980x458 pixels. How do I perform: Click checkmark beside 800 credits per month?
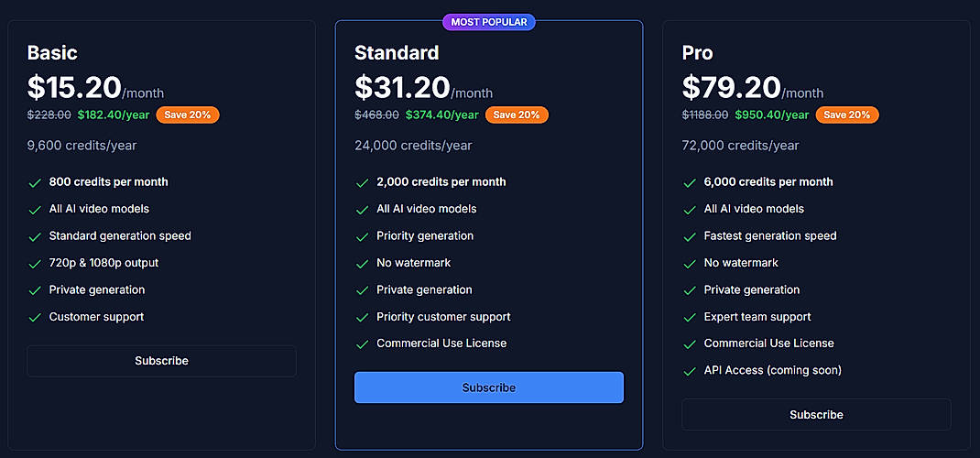click(x=35, y=183)
